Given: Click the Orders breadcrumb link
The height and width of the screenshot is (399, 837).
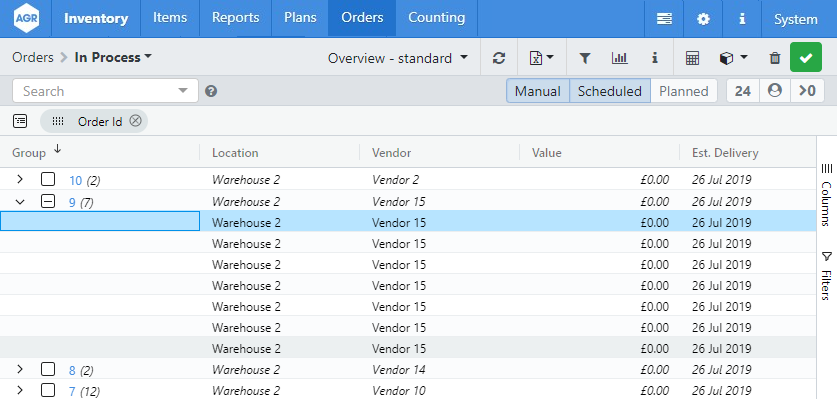Looking at the screenshot, I should (x=33, y=57).
